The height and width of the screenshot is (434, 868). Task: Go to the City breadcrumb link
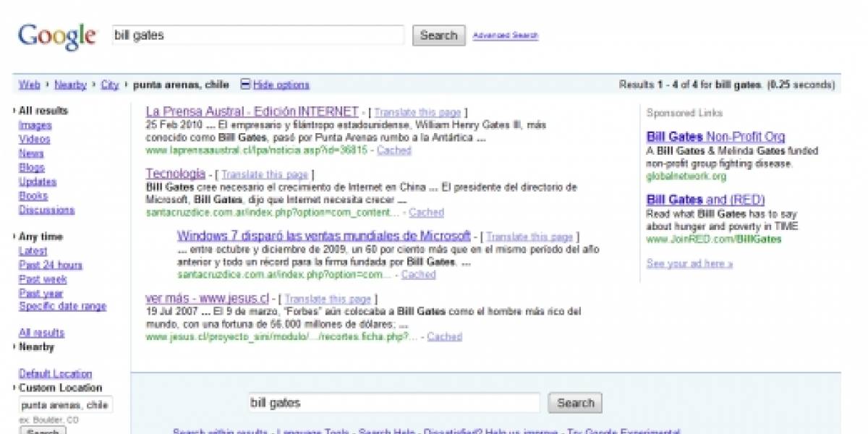tap(110, 85)
